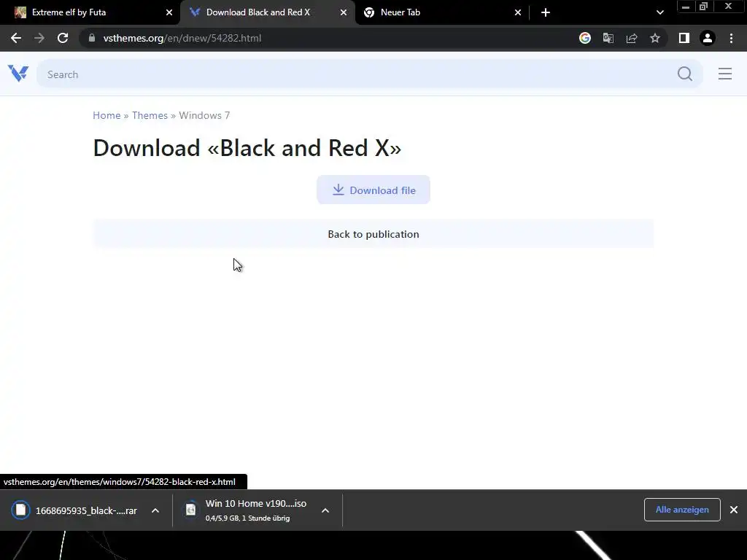
Task: Open Chrome three-dot menu
Action: (731, 38)
